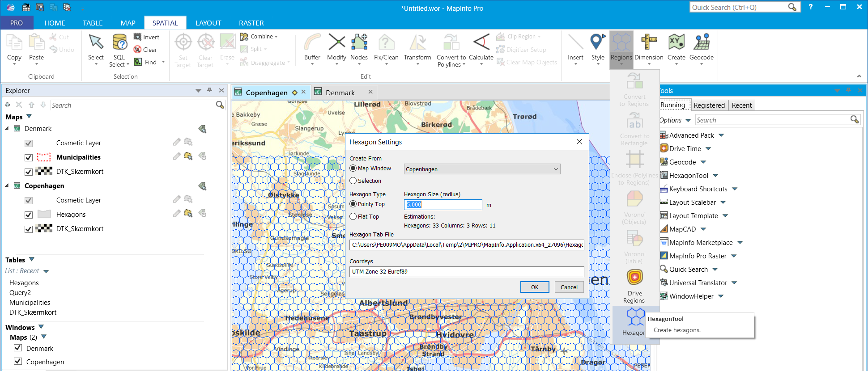The height and width of the screenshot is (371, 868).
Task: Toggle DTK_Skærmkort checkbox under Copenhagen
Action: (x=29, y=229)
